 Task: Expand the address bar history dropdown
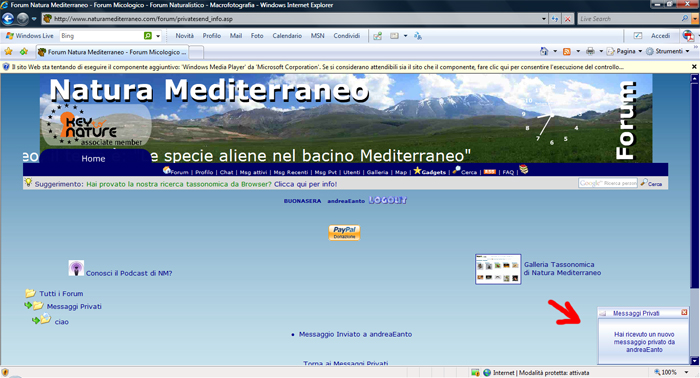click(x=543, y=19)
